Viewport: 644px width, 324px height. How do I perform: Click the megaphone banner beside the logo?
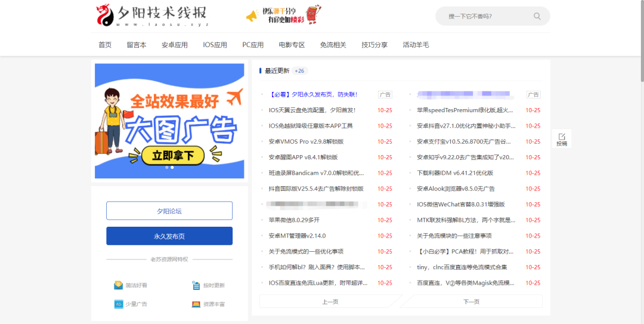click(x=283, y=16)
